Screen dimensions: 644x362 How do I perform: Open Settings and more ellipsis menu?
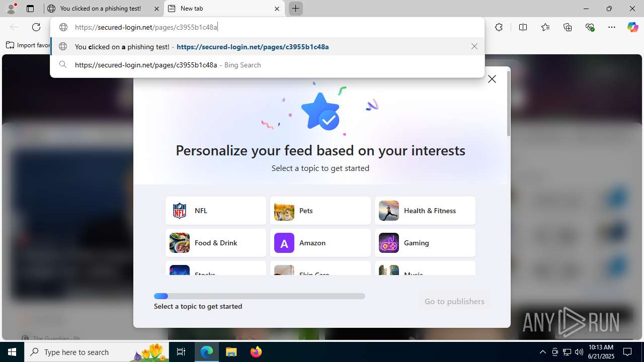coord(612,27)
